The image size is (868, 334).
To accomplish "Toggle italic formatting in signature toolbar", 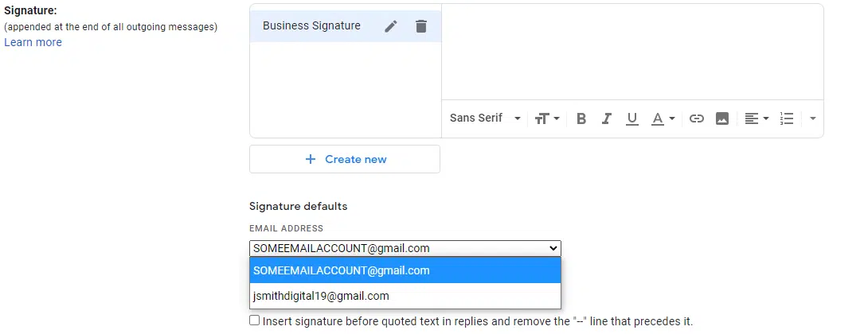I will pos(607,118).
